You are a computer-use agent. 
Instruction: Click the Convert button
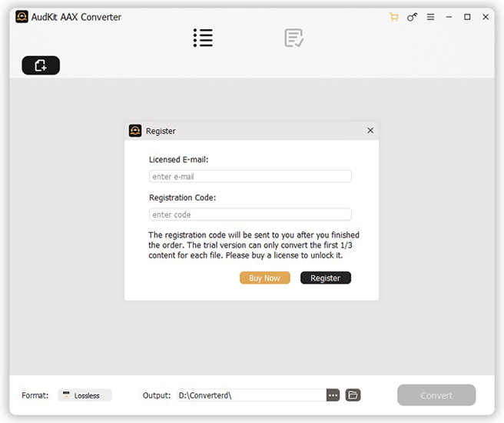click(436, 395)
